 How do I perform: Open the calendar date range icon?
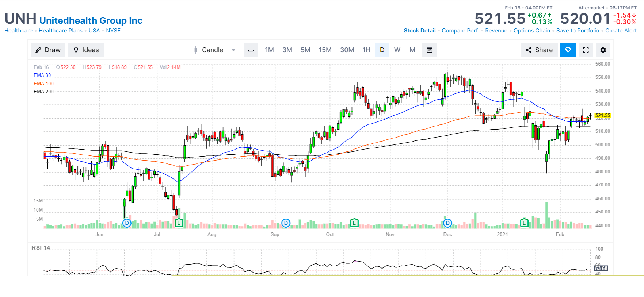pos(430,50)
